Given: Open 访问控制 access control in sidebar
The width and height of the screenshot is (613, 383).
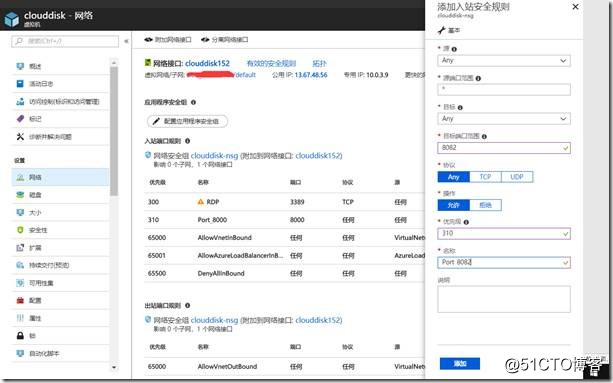Looking at the screenshot, I should [61, 102].
